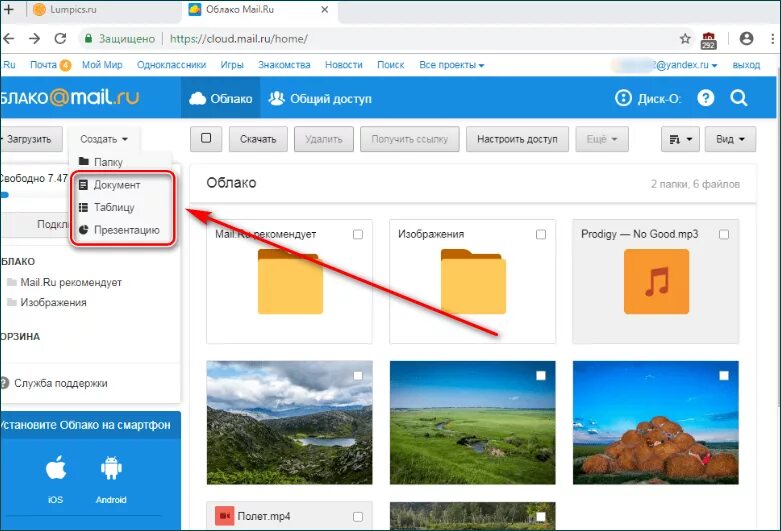The height and width of the screenshot is (531, 781).
Task: Click Настроить доступ button
Action: click(x=517, y=139)
